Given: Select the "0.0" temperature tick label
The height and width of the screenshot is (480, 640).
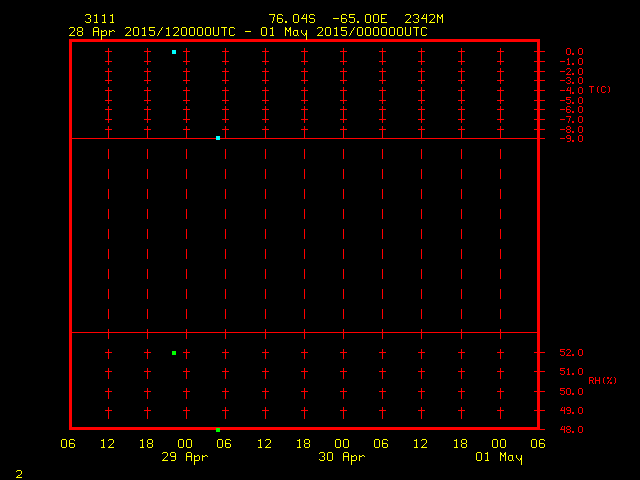Looking at the screenshot, I should click(x=574, y=52).
